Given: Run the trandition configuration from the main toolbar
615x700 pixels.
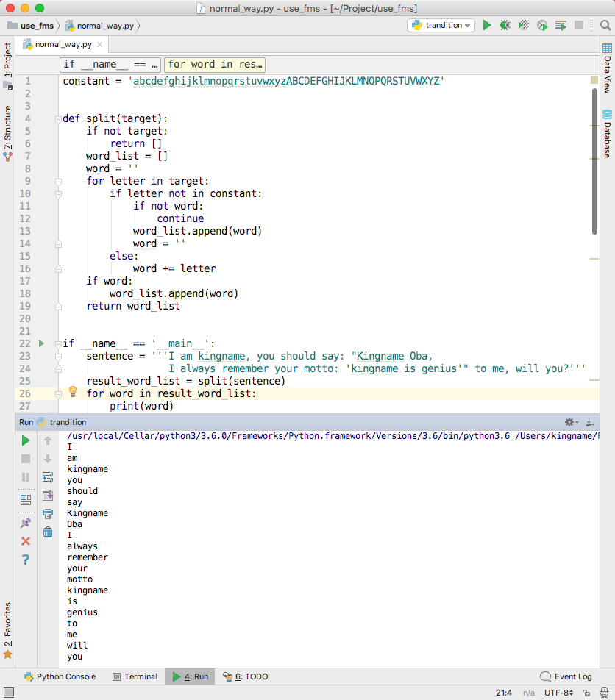Looking at the screenshot, I should [x=487, y=26].
